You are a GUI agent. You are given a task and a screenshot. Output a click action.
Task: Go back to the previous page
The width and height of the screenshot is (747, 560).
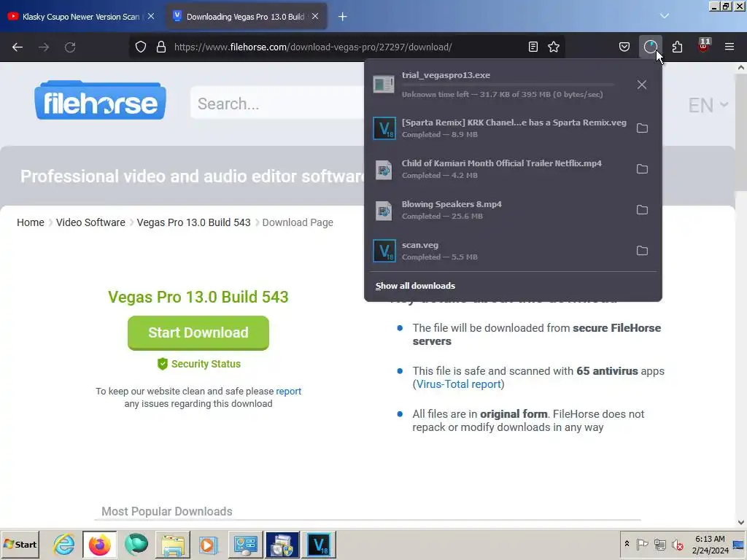[18, 47]
